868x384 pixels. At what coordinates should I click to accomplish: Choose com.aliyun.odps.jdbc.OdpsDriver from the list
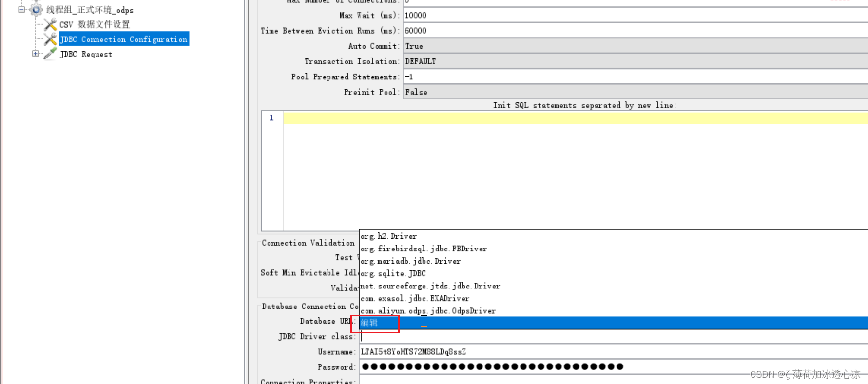pos(614,311)
